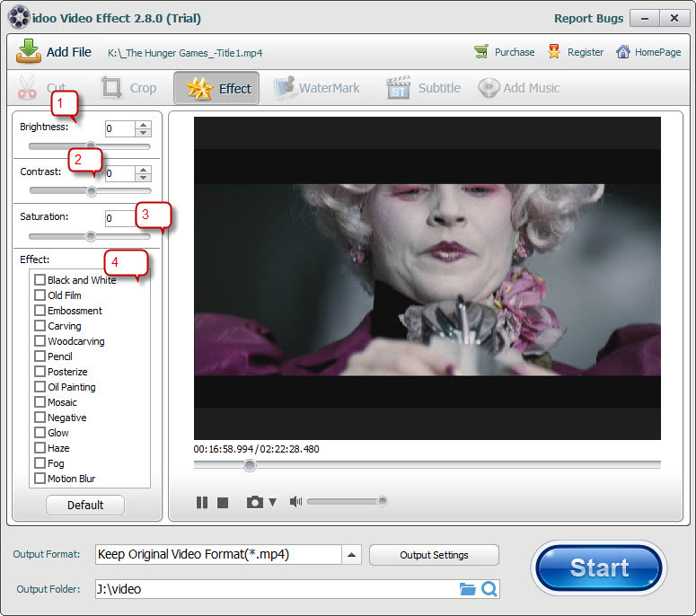
Task: Toggle the Motion Blur checkbox
Action: click(40, 479)
